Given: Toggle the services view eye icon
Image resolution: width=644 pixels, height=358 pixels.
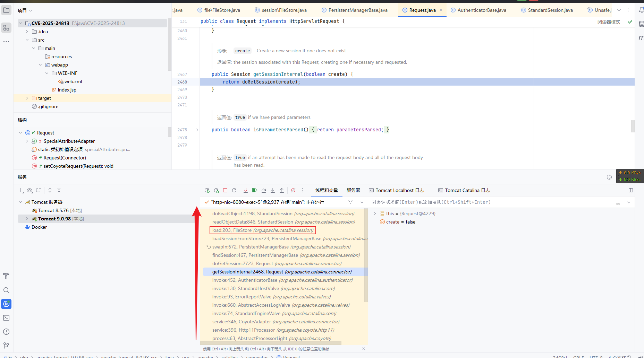Looking at the screenshot, I should tap(29, 190).
